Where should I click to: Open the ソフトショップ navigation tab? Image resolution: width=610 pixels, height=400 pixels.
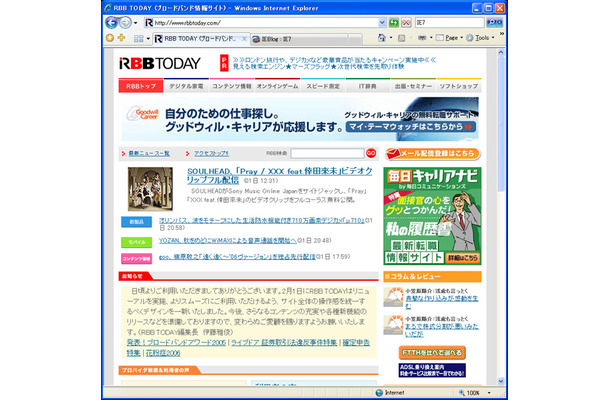pos(459,86)
